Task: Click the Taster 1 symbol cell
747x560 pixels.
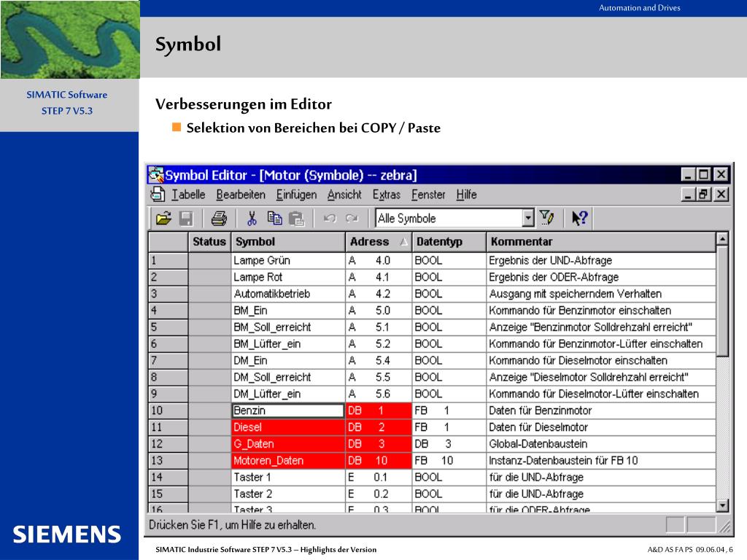Action: tap(287, 477)
